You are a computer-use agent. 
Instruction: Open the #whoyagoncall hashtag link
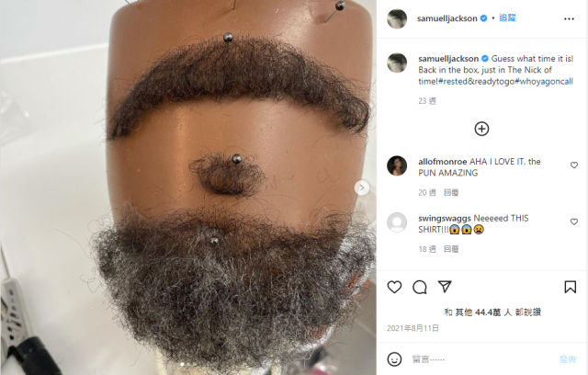coord(544,82)
